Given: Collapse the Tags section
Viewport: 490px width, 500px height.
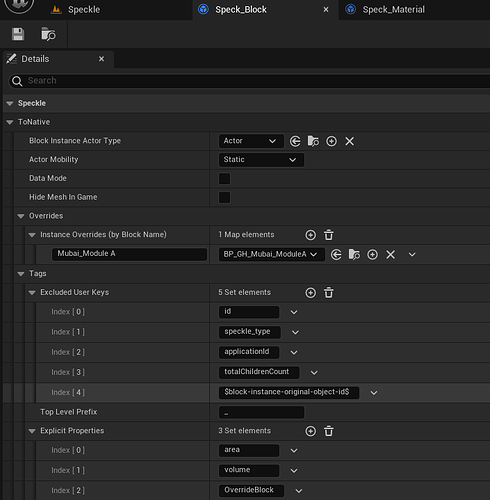Looking at the screenshot, I should pyautogui.click(x=21, y=274).
